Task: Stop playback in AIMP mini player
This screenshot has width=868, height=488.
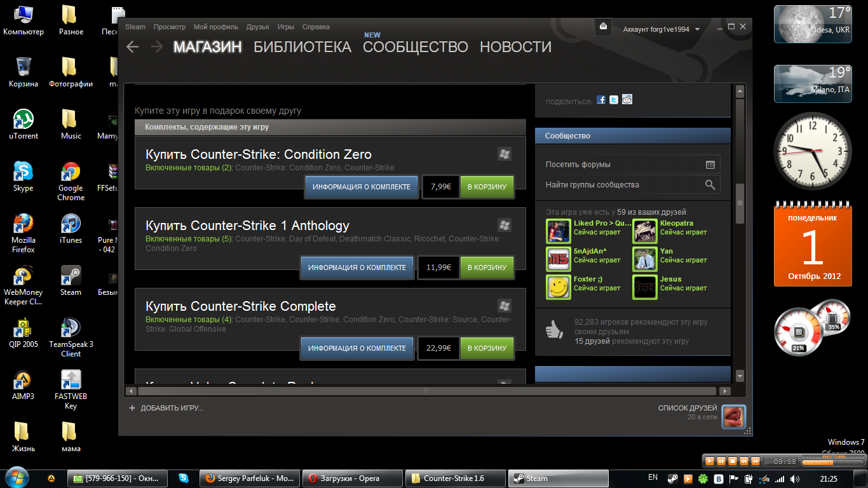Action: click(x=733, y=461)
